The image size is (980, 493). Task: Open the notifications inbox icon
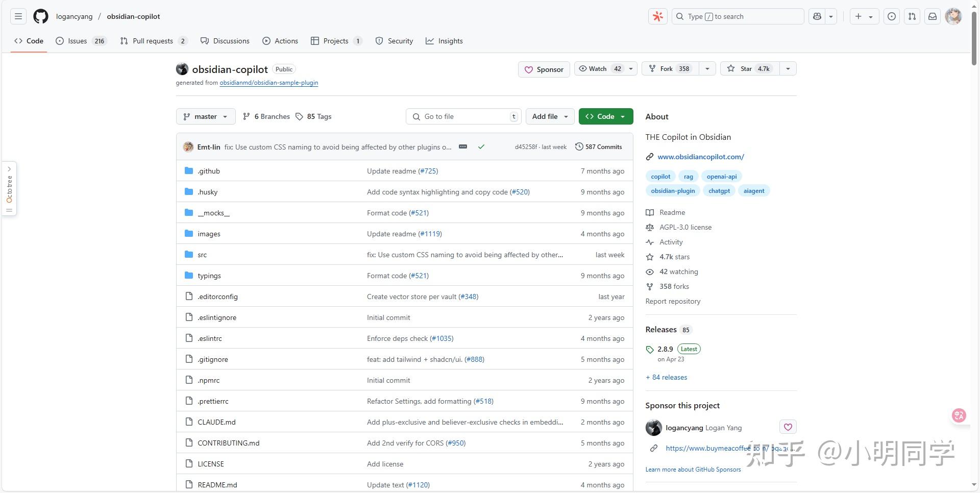pyautogui.click(x=933, y=16)
